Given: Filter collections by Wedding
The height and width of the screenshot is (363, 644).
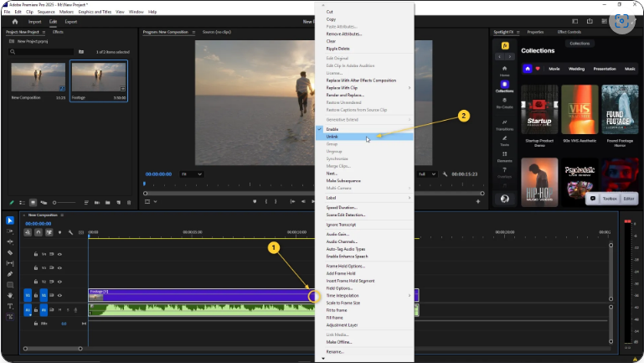Looking at the screenshot, I should 576,69.
